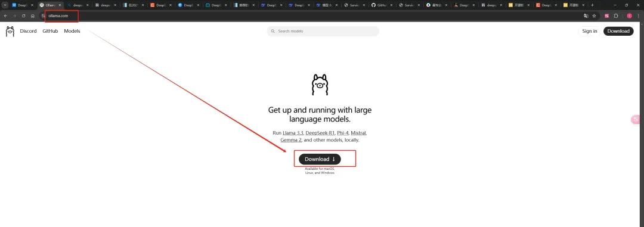Open the browser home page
This screenshot has width=644, height=227.
point(32,15)
